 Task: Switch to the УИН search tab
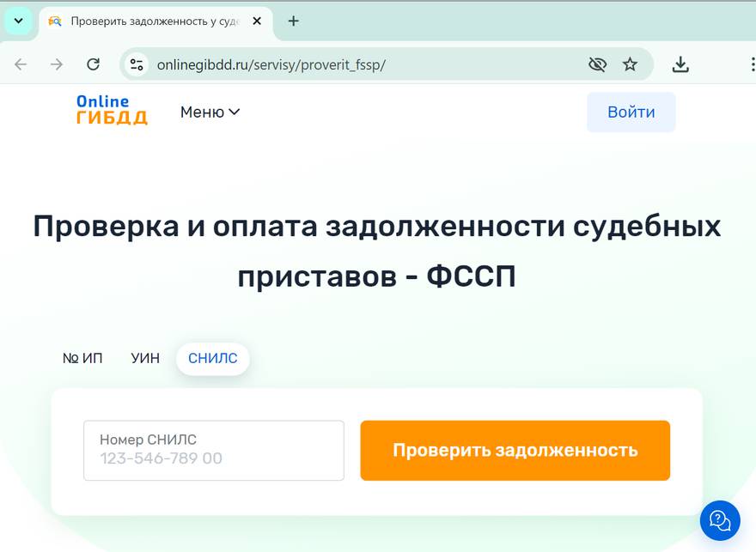coord(145,358)
